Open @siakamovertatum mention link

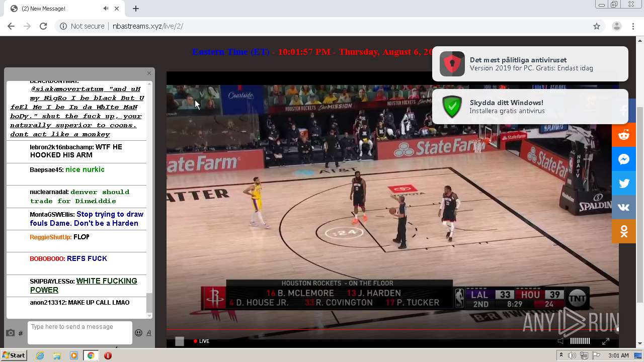pyautogui.click(x=67, y=89)
